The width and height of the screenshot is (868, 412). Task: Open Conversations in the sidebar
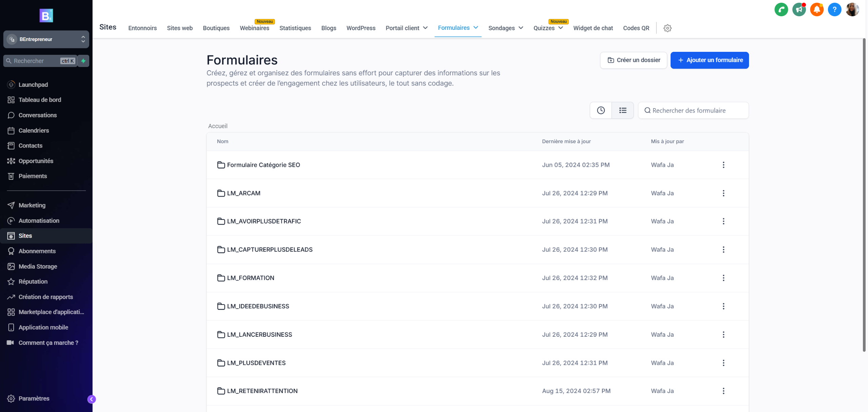[37, 115]
